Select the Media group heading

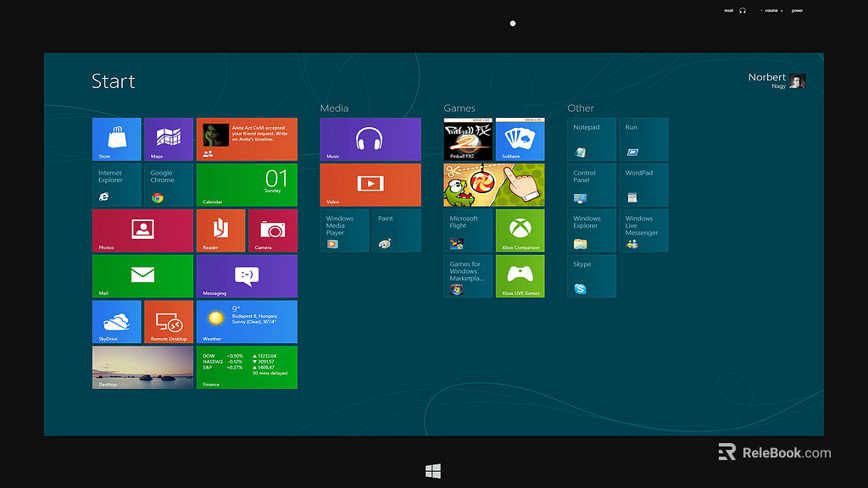pyautogui.click(x=334, y=108)
